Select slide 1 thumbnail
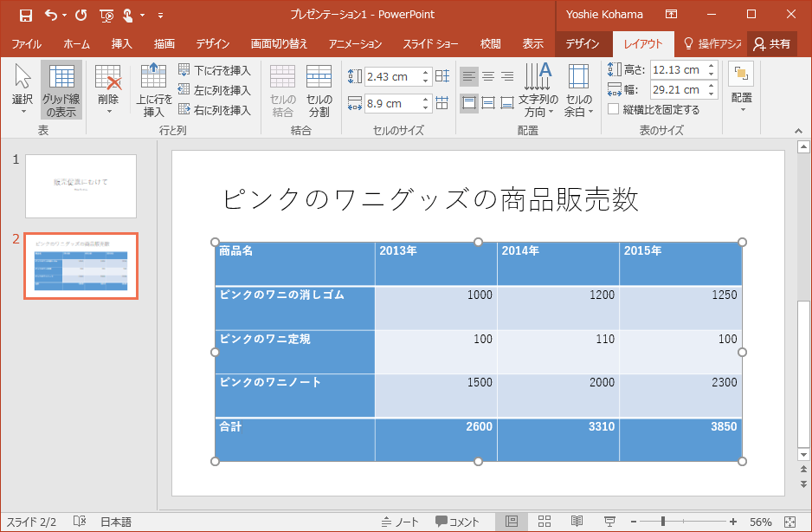This screenshot has height=532, width=812. [x=81, y=186]
